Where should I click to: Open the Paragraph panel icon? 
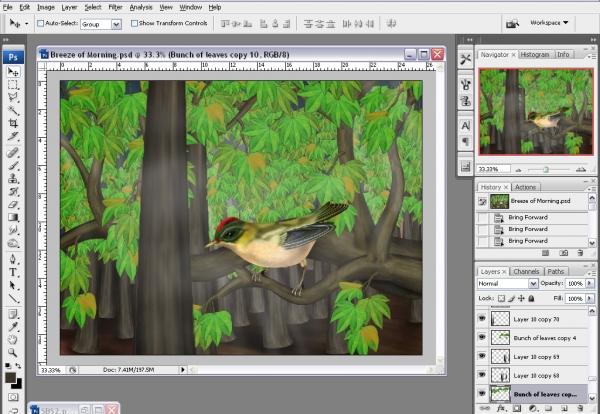pyautogui.click(x=465, y=142)
